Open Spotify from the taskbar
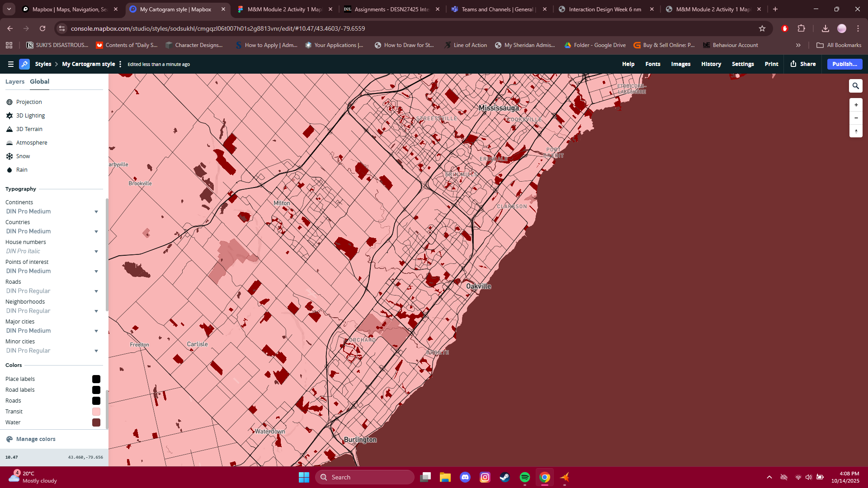This screenshot has height=488, width=868. [x=524, y=477]
